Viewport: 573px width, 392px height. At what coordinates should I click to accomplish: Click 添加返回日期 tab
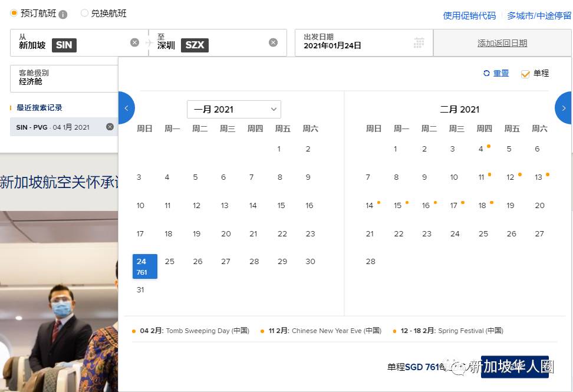pyautogui.click(x=502, y=43)
